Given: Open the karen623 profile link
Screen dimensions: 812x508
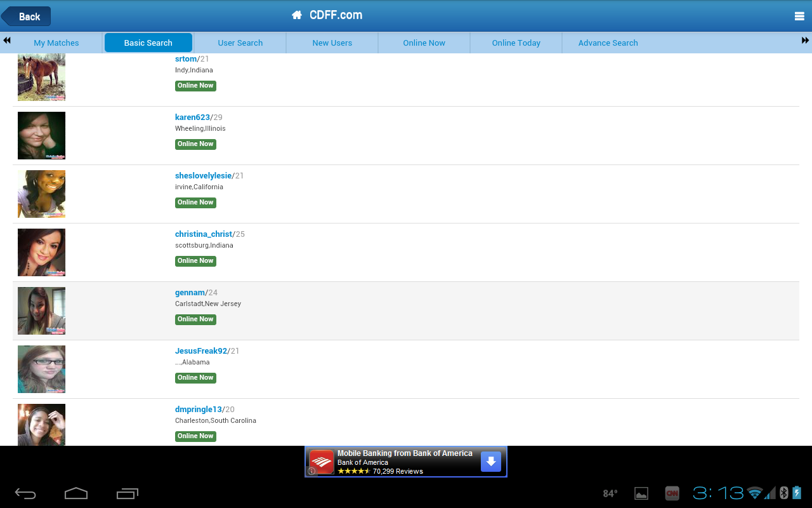Looking at the screenshot, I should 192,117.
